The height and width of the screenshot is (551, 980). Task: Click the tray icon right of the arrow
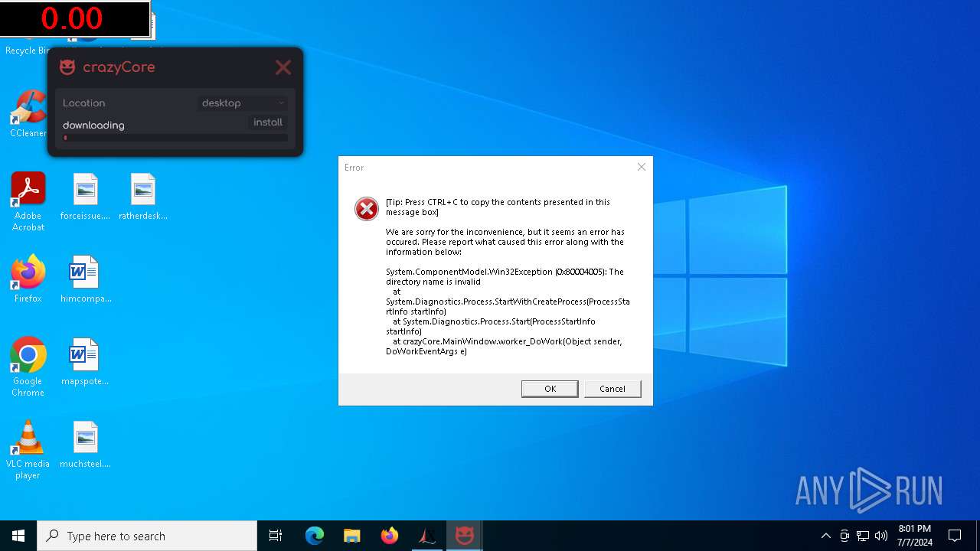point(844,536)
